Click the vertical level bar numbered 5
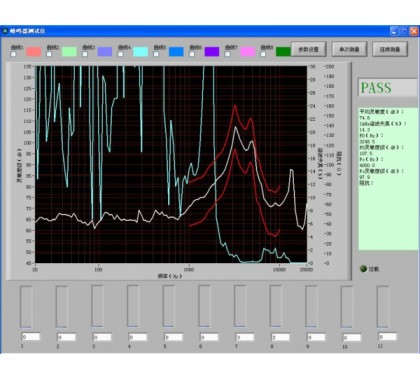This screenshot has height=380, width=420. pyautogui.click(x=169, y=307)
